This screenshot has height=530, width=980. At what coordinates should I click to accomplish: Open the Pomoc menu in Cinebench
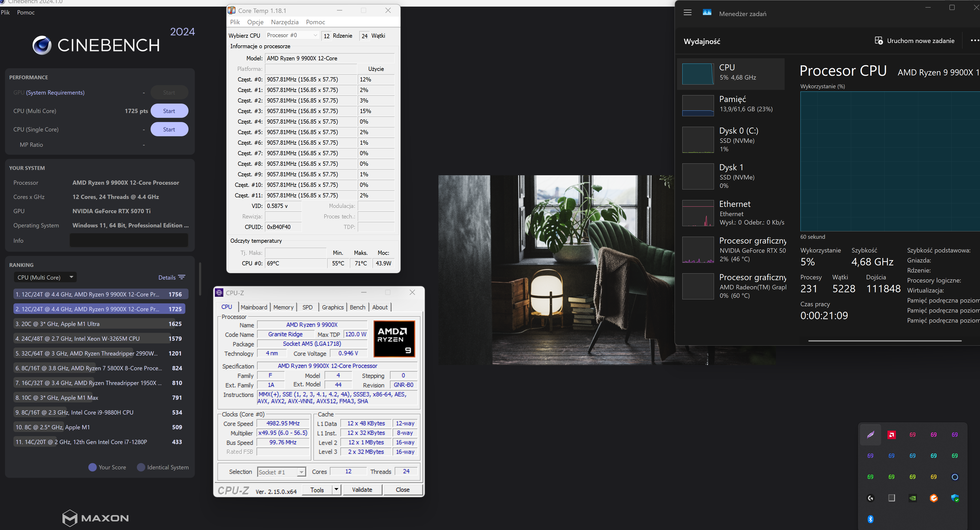[26, 12]
